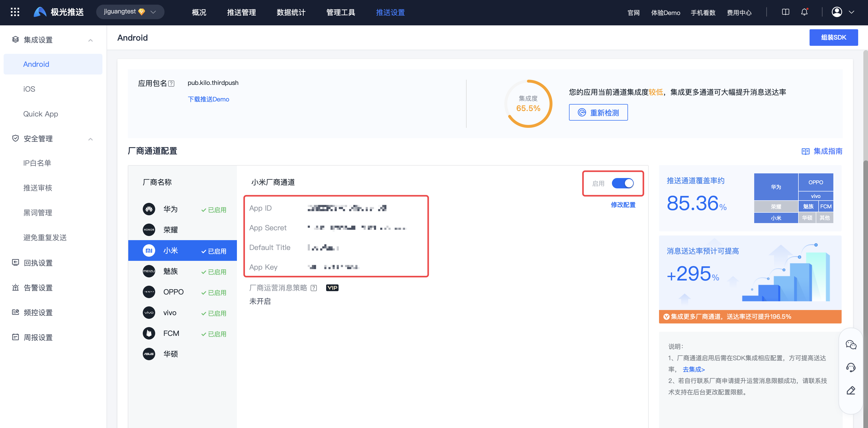Viewport: 868px width, 428px height.
Task: Collapse the 集成设置 section chevron
Action: 90,40
